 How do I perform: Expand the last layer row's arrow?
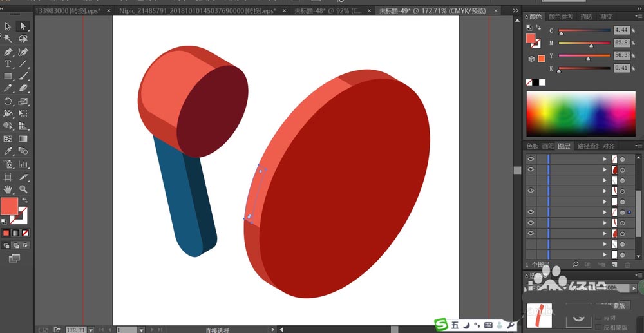point(605,255)
